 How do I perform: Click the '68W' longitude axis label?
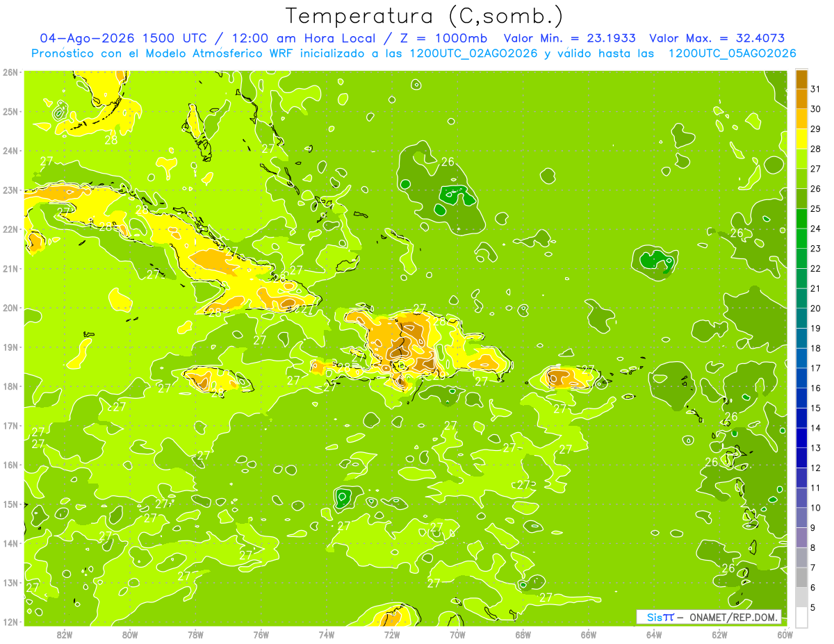pyautogui.click(x=523, y=635)
